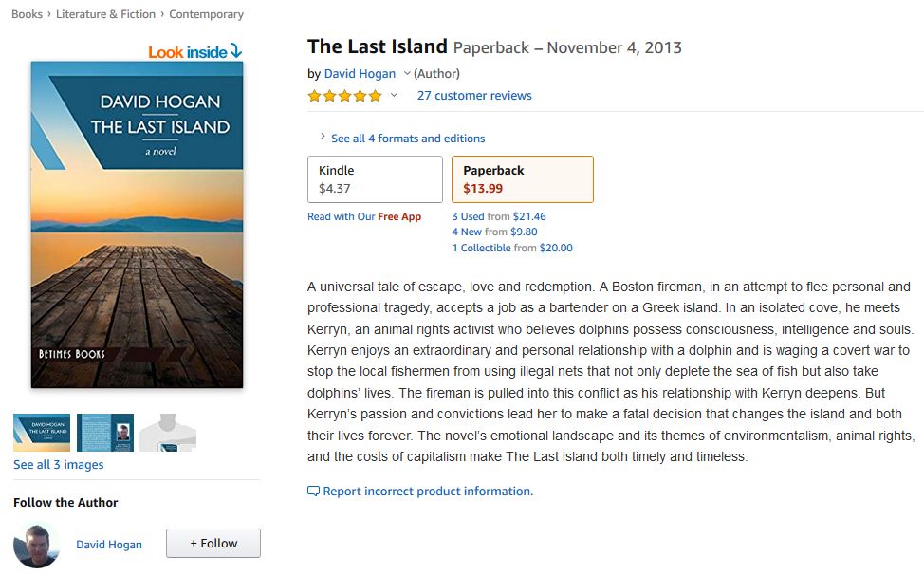Select the first front cover thumbnail
The height and width of the screenshot is (575, 924).
click(x=42, y=433)
